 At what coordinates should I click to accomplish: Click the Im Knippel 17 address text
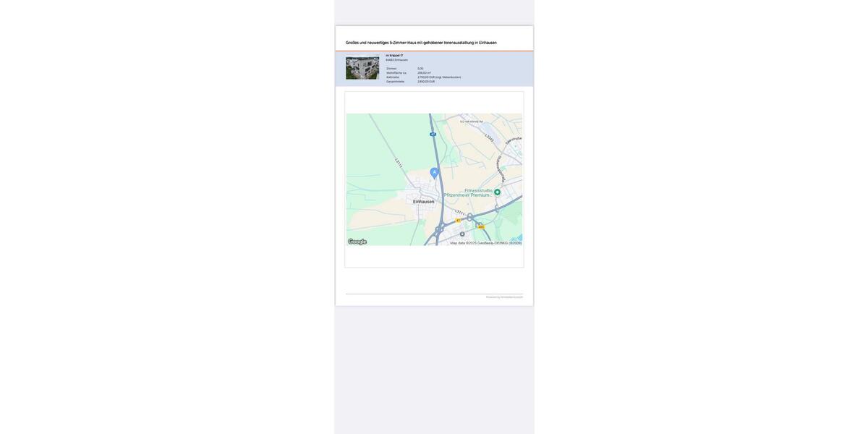tap(394, 55)
